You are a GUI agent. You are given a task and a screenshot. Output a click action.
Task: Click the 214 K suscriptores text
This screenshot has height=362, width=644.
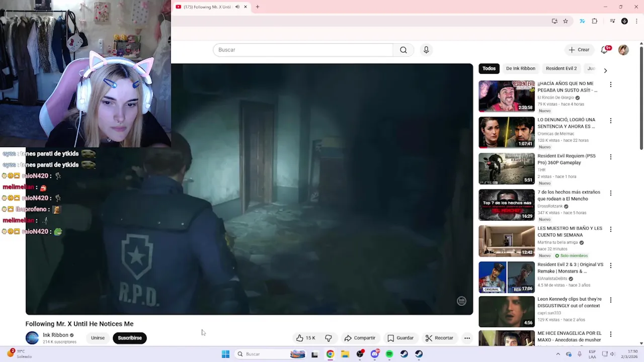pyautogui.click(x=59, y=342)
